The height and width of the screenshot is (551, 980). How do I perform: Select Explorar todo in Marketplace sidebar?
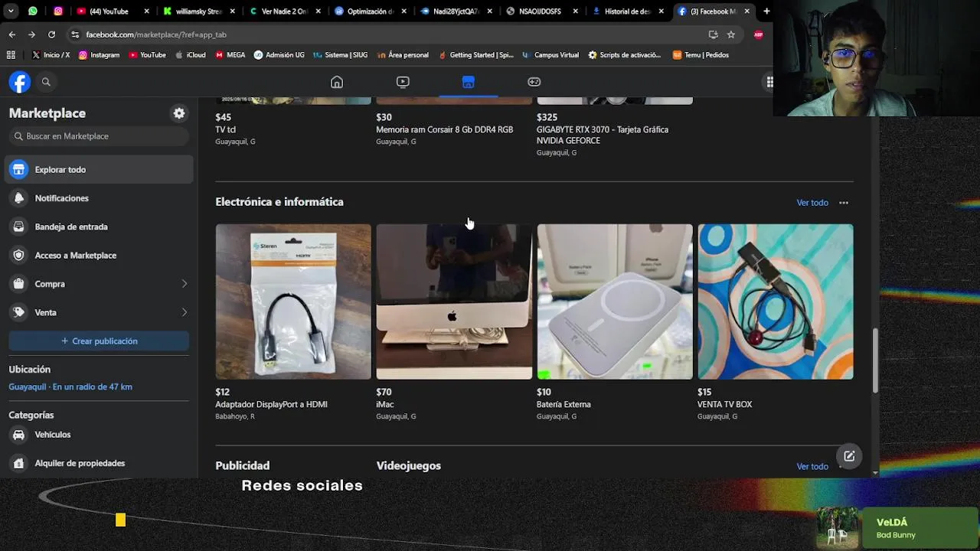pos(99,170)
